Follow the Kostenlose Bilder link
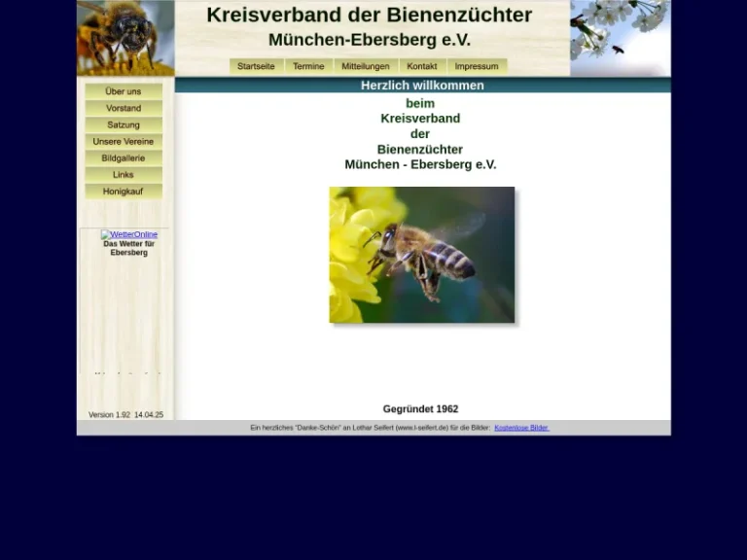This screenshot has width=747, height=560. (x=521, y=428)
